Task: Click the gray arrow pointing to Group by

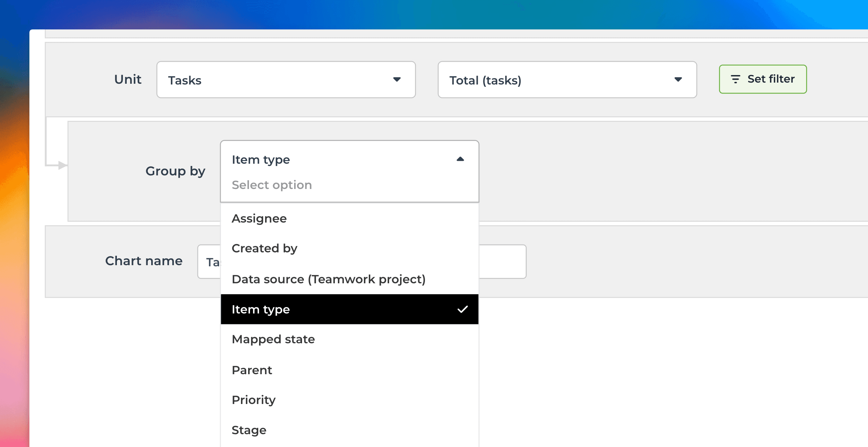Action: pyautogui.click(x=63, y=165)
